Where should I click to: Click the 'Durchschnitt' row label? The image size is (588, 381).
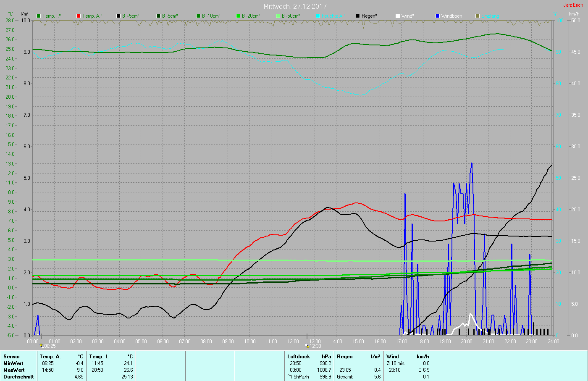[18, 377]
